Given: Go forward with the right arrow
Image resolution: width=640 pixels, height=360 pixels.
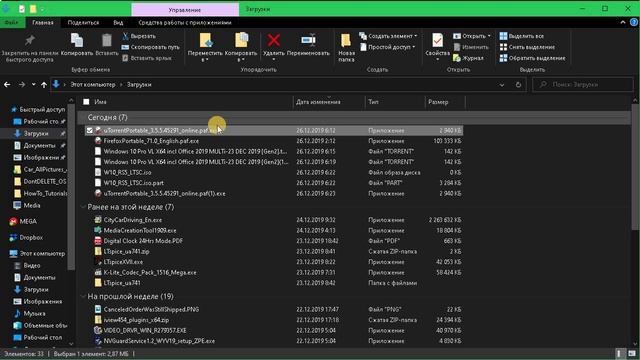Looking at the screenshot, I should click(x=22, y=85).
